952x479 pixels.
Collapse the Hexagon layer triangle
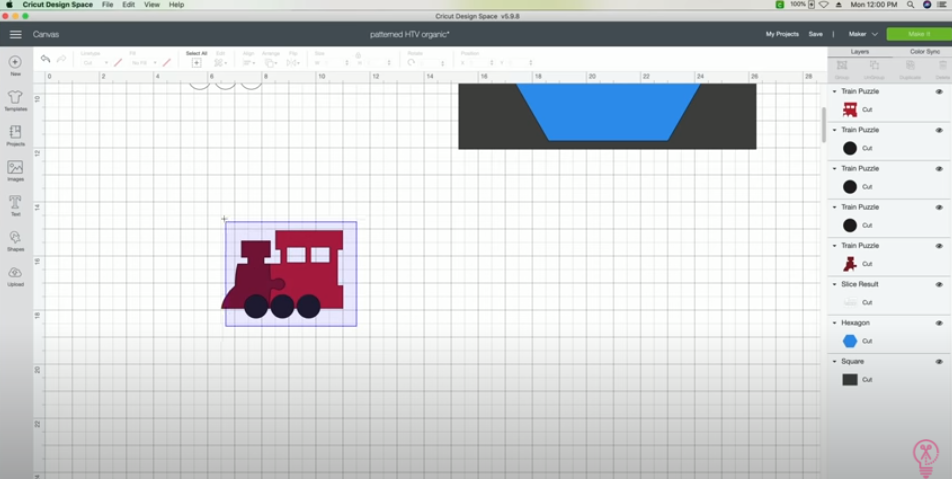click(835, 323)
